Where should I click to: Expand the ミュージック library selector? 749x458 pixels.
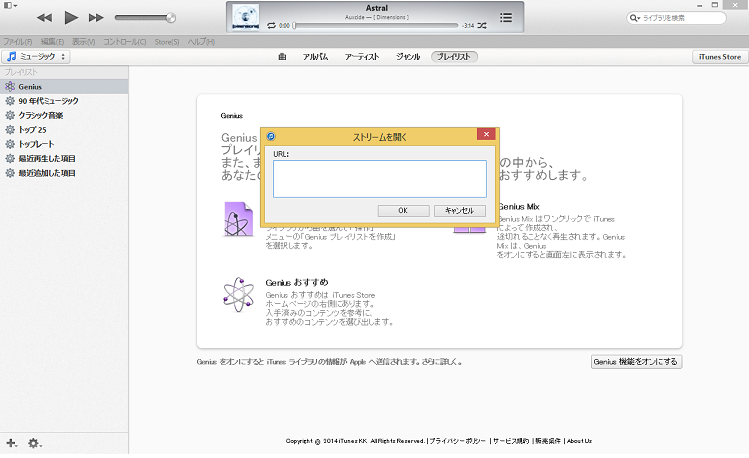coord(36,56)
